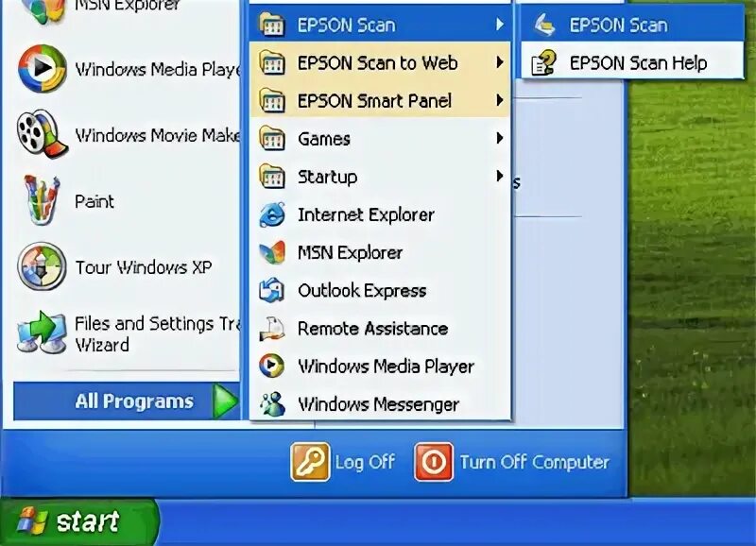Expand the EPSON Smart Panel submenu arrow
The width and height of the screenshot is (756, 546).
coord(500,100)
